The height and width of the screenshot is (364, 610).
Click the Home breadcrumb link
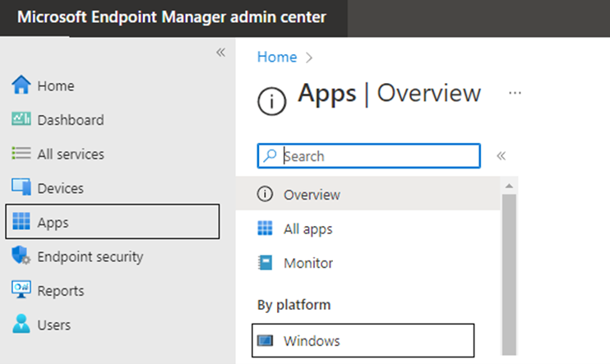pos(277,57)
